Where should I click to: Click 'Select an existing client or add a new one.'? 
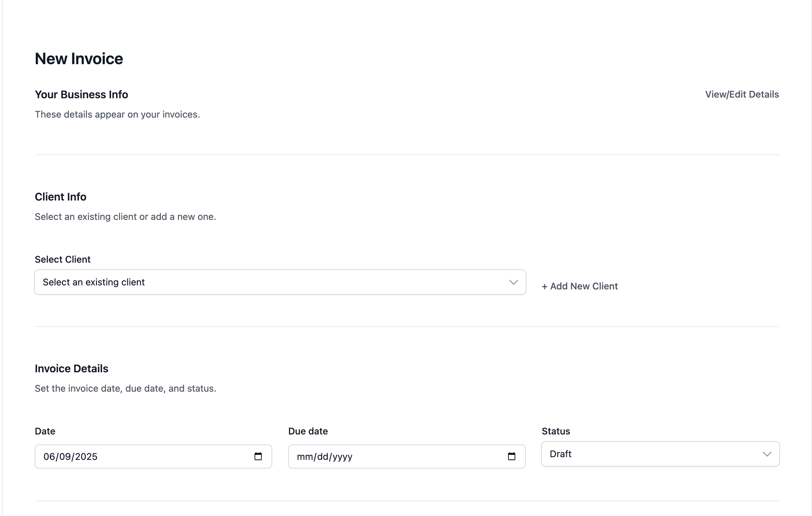point(125,217)
